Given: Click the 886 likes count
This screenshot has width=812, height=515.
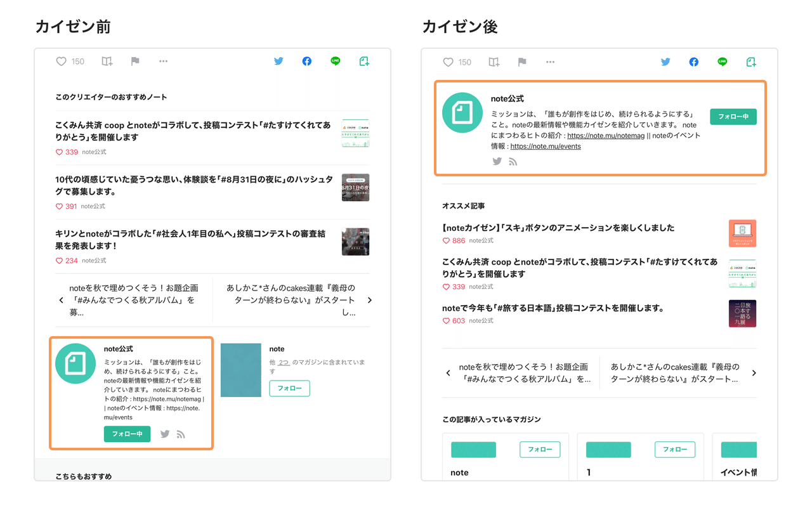Looking at the screenshot, I should 459,241.
